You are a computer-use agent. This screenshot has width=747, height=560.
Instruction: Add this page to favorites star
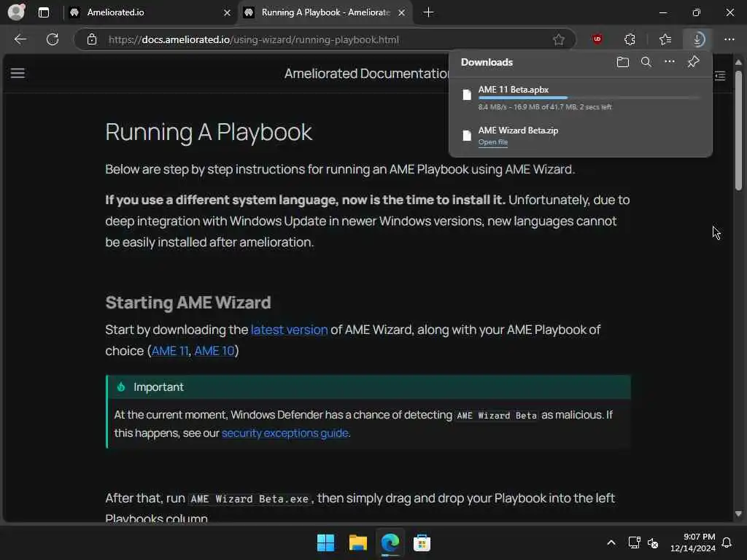pyautogui.click(x=559, y=39)
